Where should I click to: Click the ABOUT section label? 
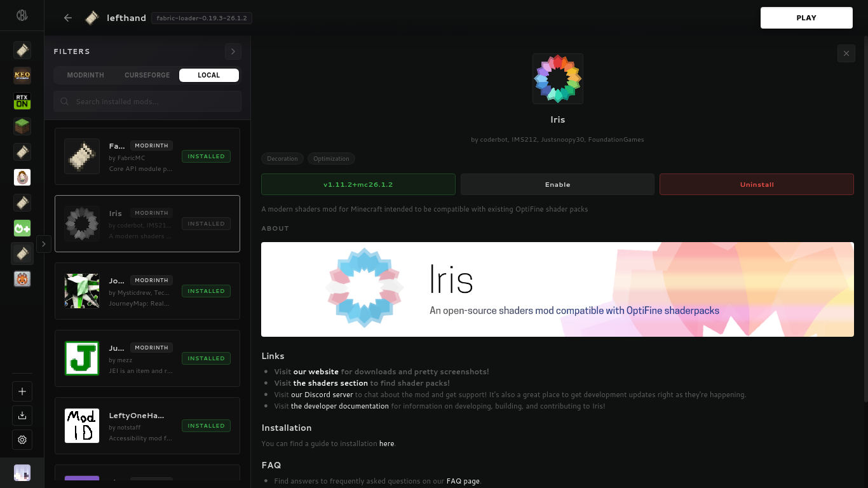275,228
